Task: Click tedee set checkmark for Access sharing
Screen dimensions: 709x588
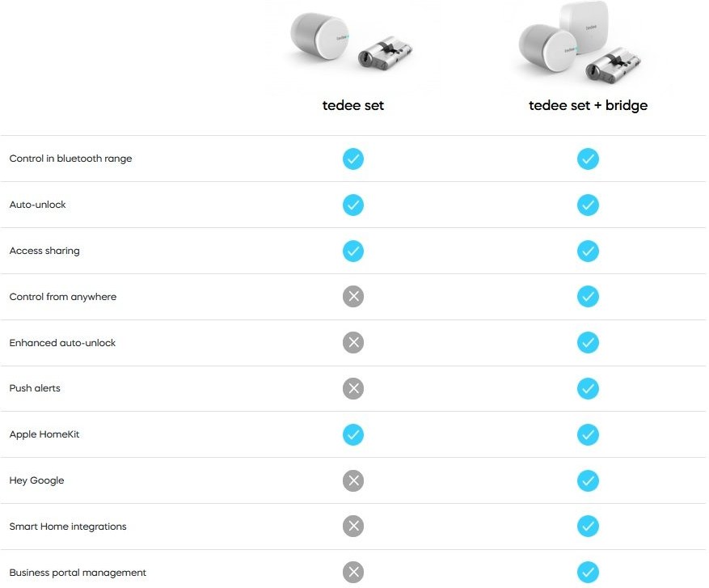Action: [353, 251]
